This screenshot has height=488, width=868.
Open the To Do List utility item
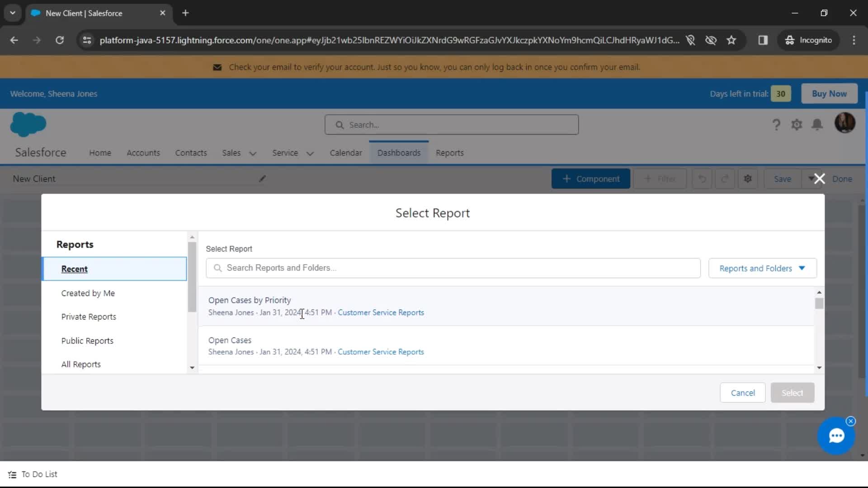[33, 474]
